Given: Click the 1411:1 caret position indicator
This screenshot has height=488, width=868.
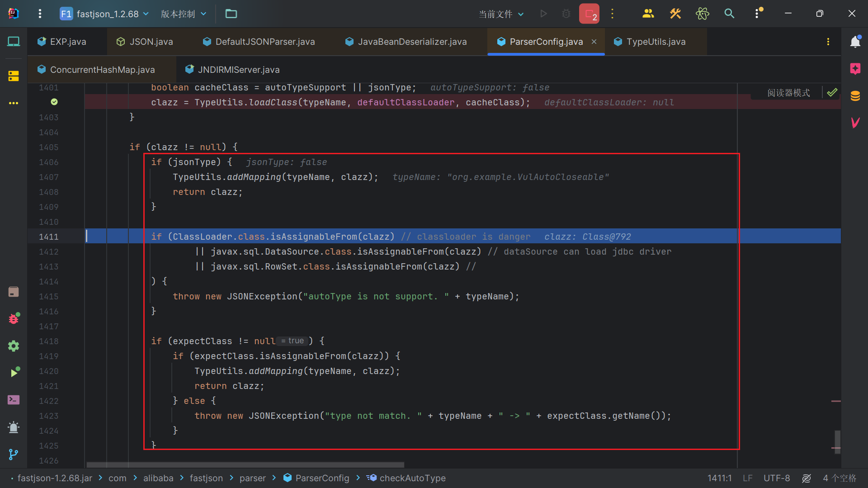Looking at the screenshot, I should pyautogui.click(x=719, y=478).
